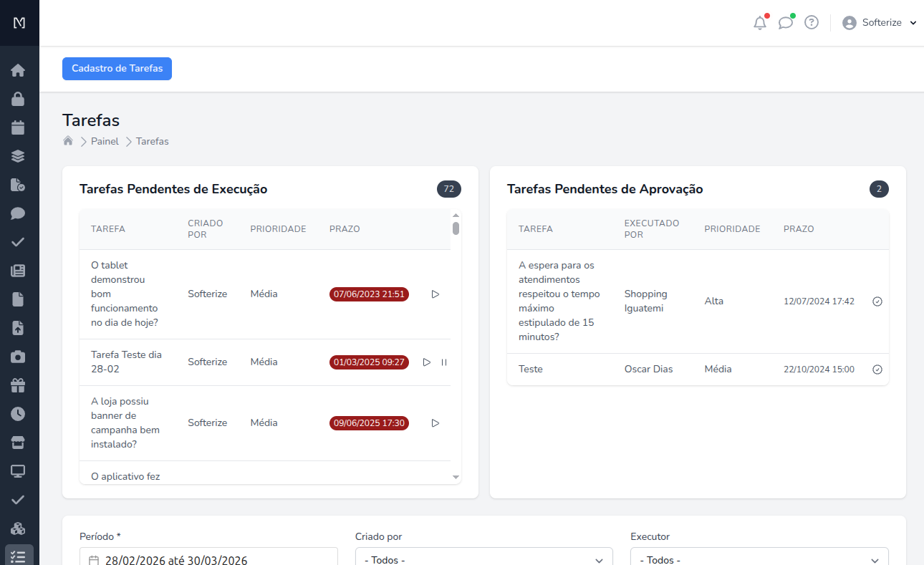Open the 'Criado por' dropdown
This screenshot has width=924, height=565.
click(483, 559)
